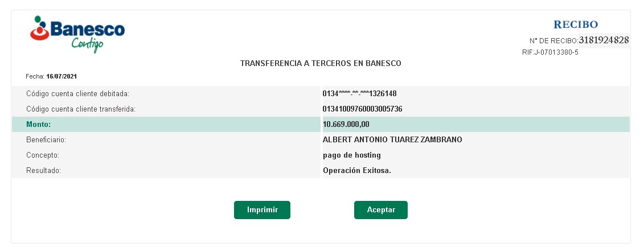Click the date 16/07/2021
Image resolution: width=644 pixels, height=247 pixels.
61,76
